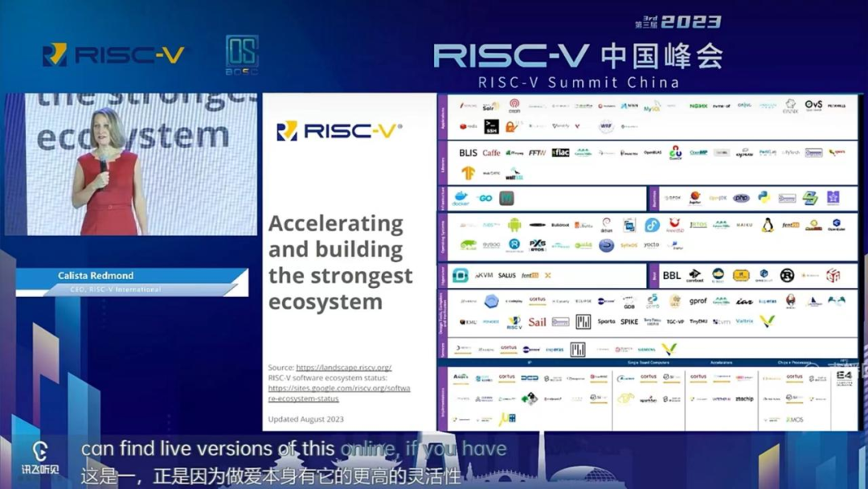Screen dimensions: 868x489
Task: Click the NGINX logo
Action: pos(698,105)
